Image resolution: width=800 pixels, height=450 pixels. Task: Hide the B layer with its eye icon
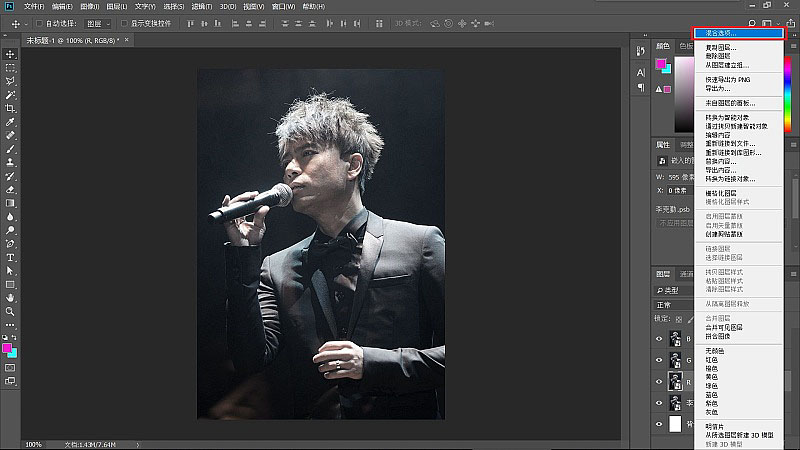[659, 339]
